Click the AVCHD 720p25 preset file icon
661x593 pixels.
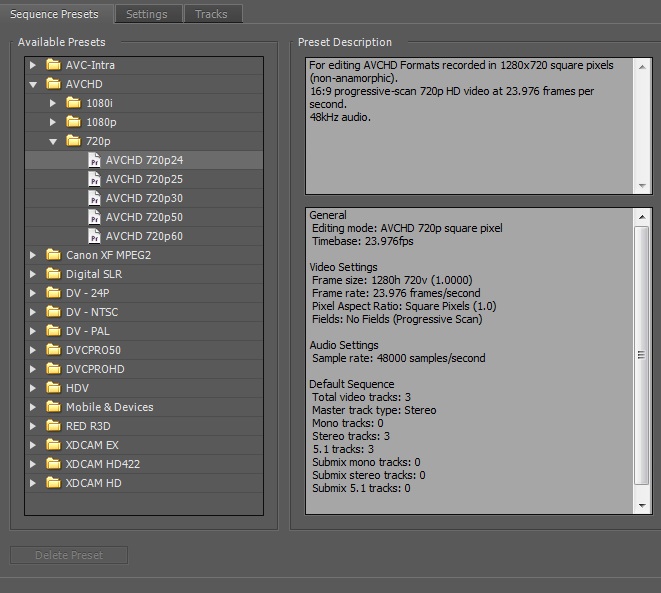coord(94,179)
